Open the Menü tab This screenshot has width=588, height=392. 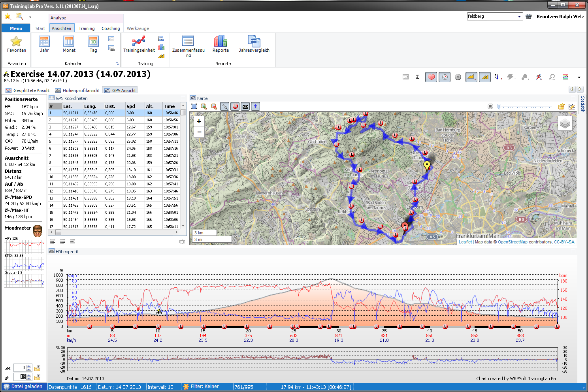click(16, 28)
